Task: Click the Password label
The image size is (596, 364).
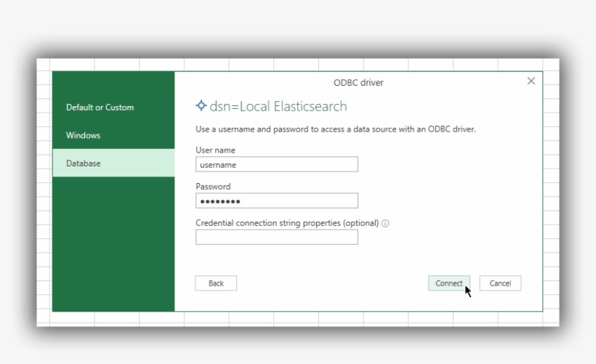Action: (213, 187)
